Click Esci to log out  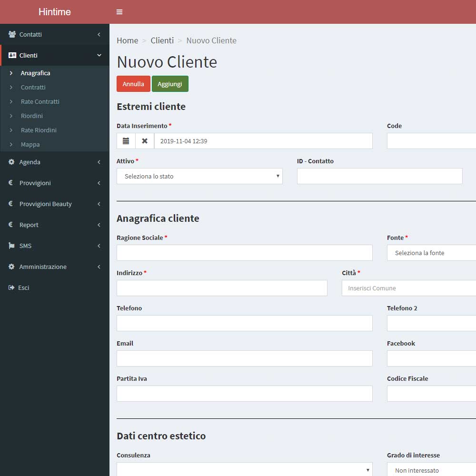(x=24, y=288)
